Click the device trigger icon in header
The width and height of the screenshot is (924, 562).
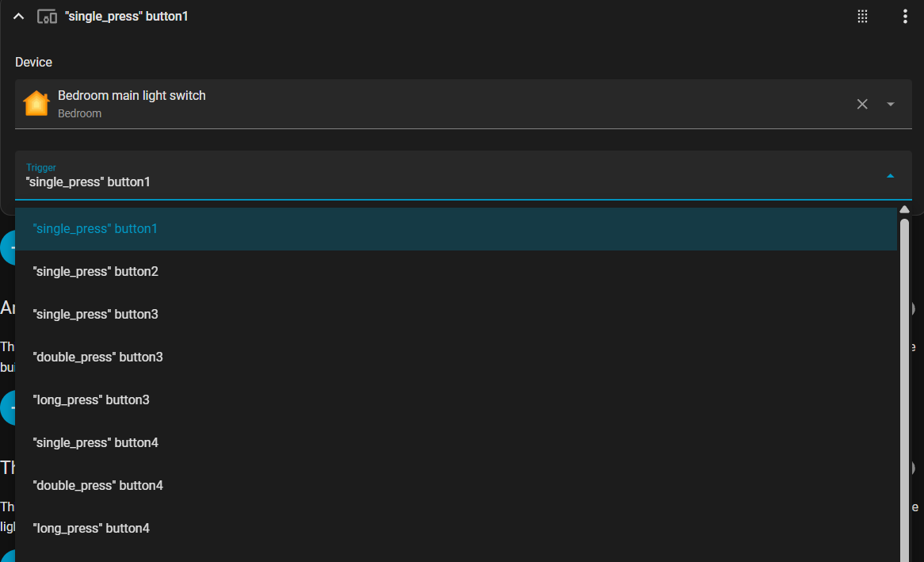[x=47, y=17]
